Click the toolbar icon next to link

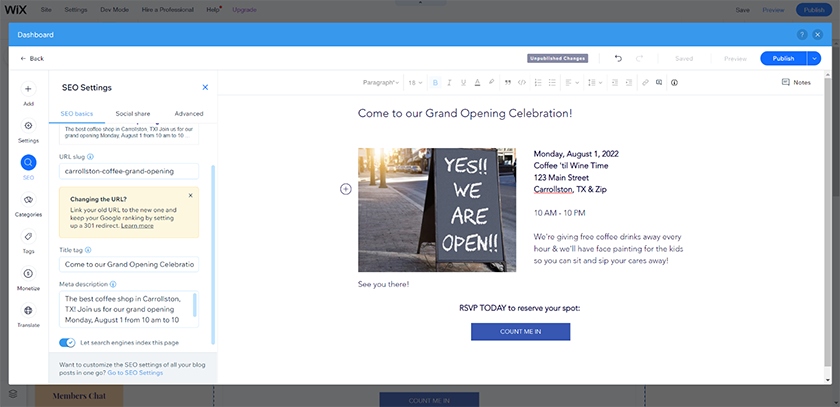pos(659,82)
